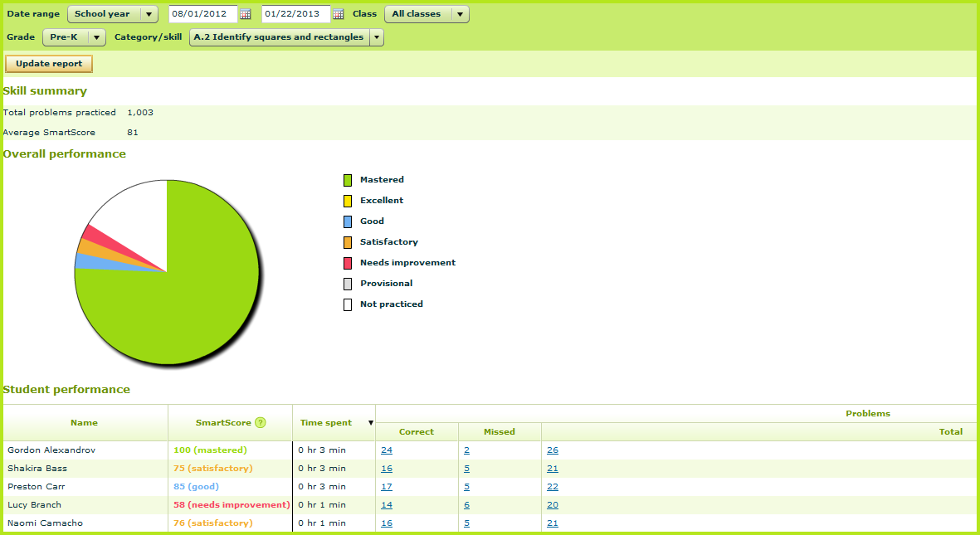The width and height of the screenshot is (980, 535).
Task: Click the Provisional legend marker
Action: (x=348, y=283)
